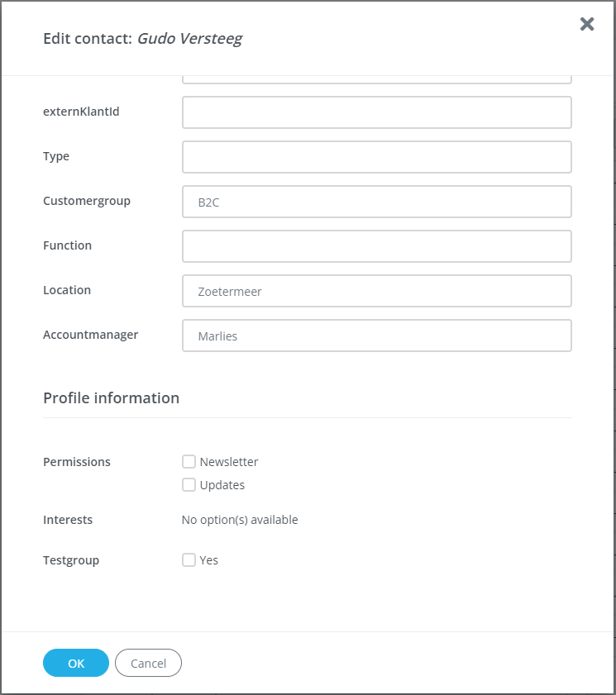Viewport: 616px width, 695px height.
Task: Click the Cancel button
Action: [148, 663]
